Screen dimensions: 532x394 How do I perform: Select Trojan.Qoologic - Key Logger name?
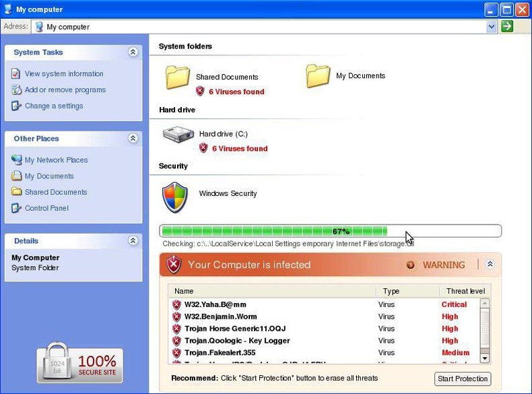click(237, 341)
